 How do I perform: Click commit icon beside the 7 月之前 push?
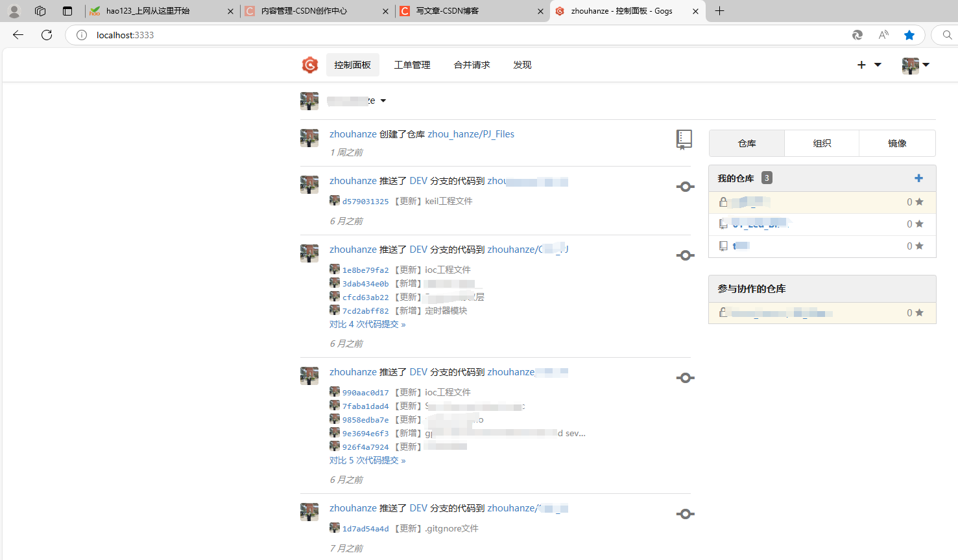pos(685,514)
